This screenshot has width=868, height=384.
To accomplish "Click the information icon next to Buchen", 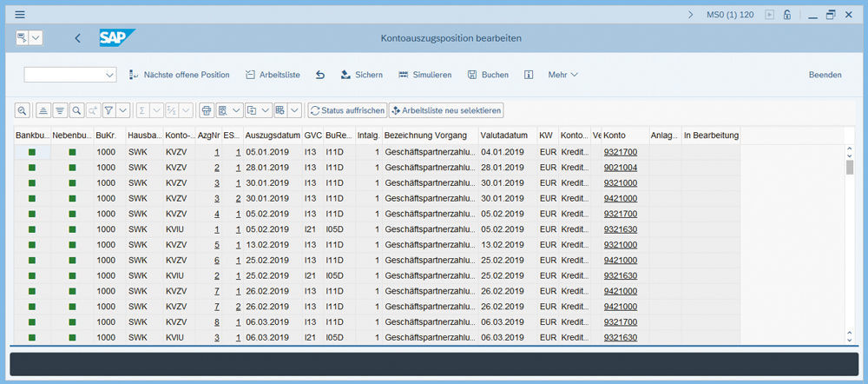I will (x=528, y=75).
